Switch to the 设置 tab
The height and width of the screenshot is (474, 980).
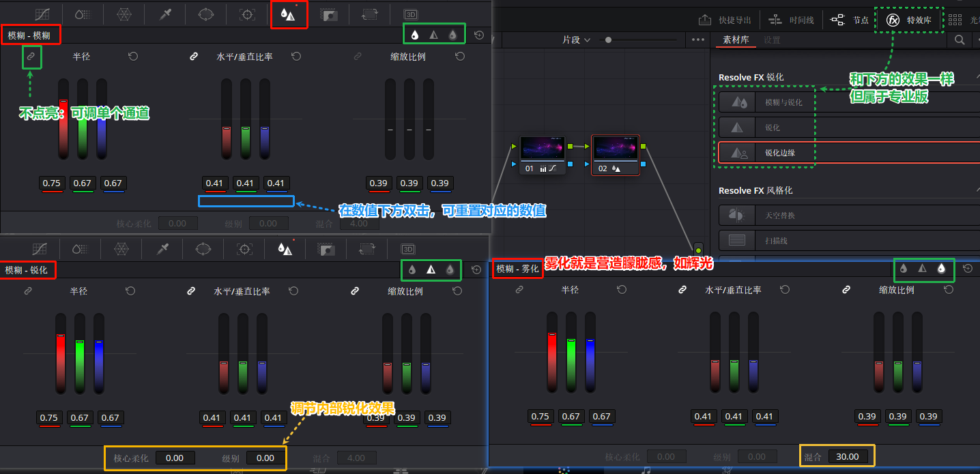772,40
